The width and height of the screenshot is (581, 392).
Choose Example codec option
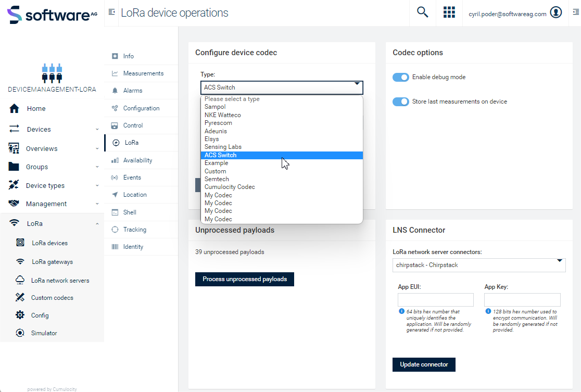[282, 163]
